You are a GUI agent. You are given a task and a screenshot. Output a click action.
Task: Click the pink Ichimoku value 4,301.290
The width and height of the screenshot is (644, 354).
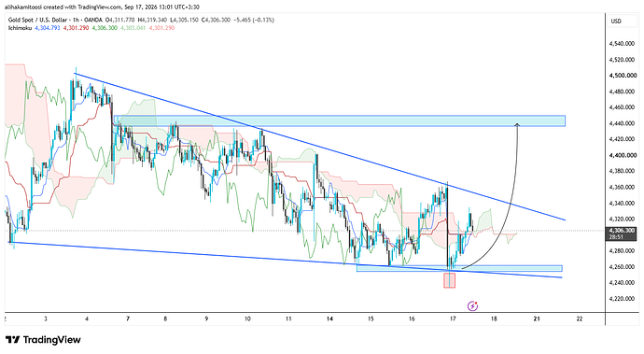tap(161, 28)
